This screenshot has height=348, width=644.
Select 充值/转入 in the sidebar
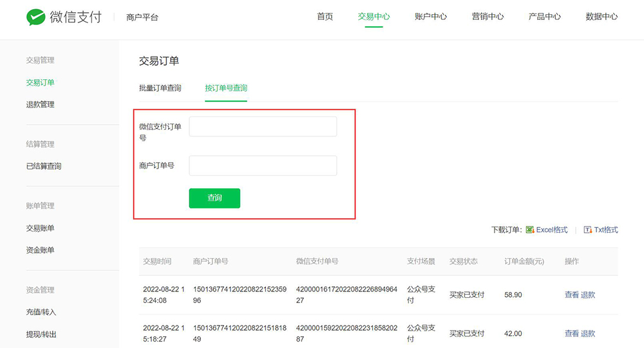pos(41,312)
